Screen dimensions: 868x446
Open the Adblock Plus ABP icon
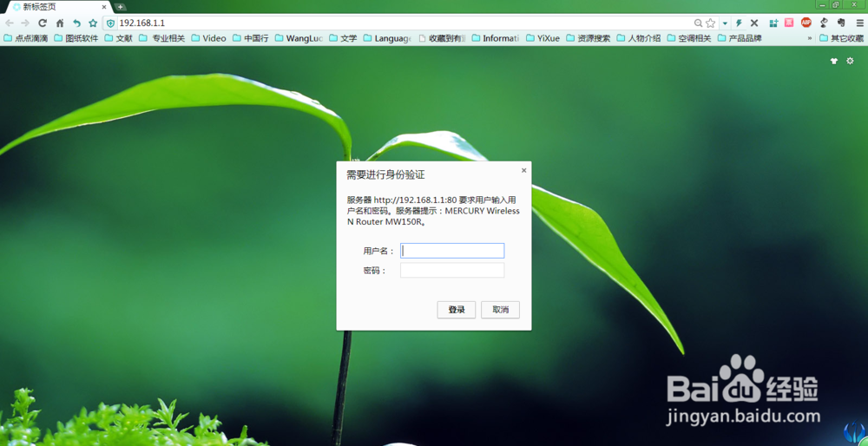point(806,23)
